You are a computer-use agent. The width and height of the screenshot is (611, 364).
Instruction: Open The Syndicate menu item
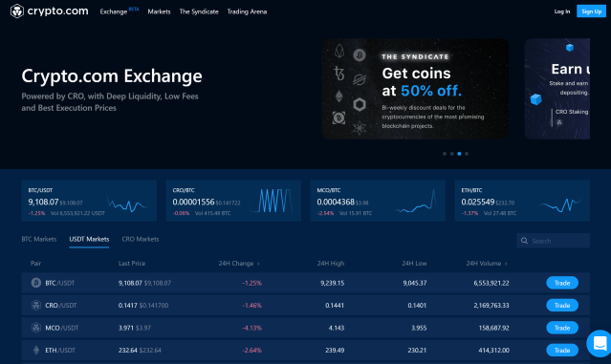199,11
